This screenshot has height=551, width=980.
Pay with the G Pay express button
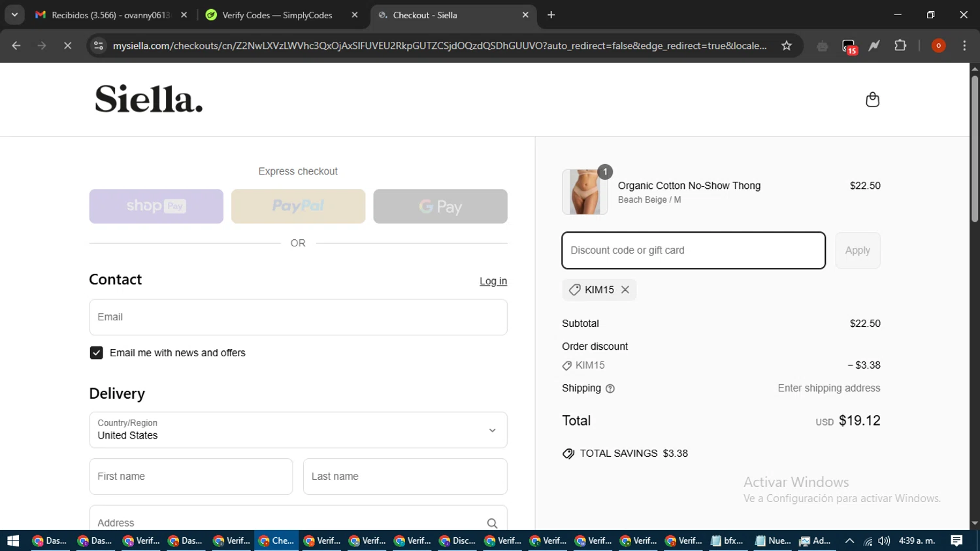(440, 206)
